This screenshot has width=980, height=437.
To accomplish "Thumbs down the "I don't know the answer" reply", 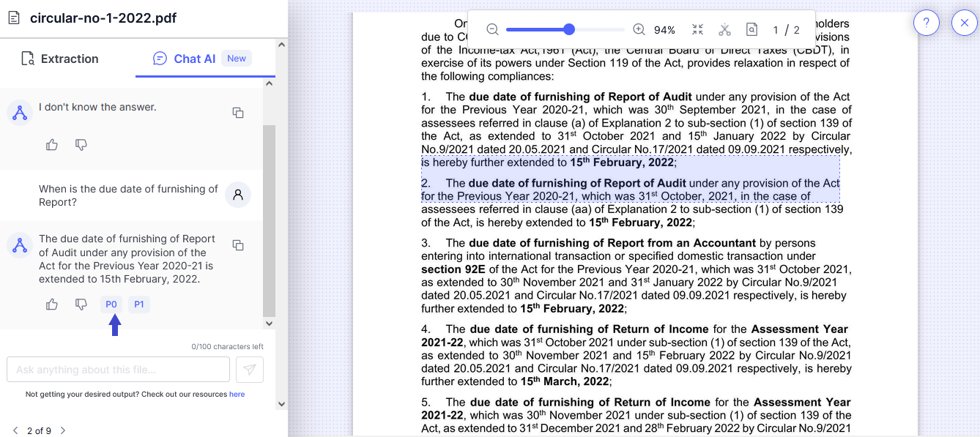I will coord(81,145).
